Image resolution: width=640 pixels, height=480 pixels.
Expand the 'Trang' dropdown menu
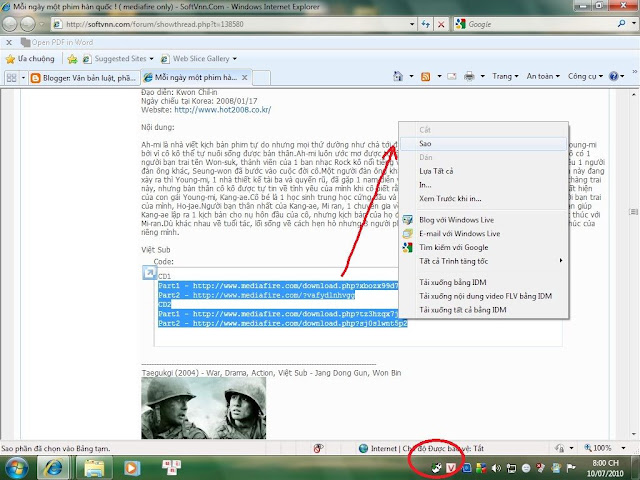(506, 76)
